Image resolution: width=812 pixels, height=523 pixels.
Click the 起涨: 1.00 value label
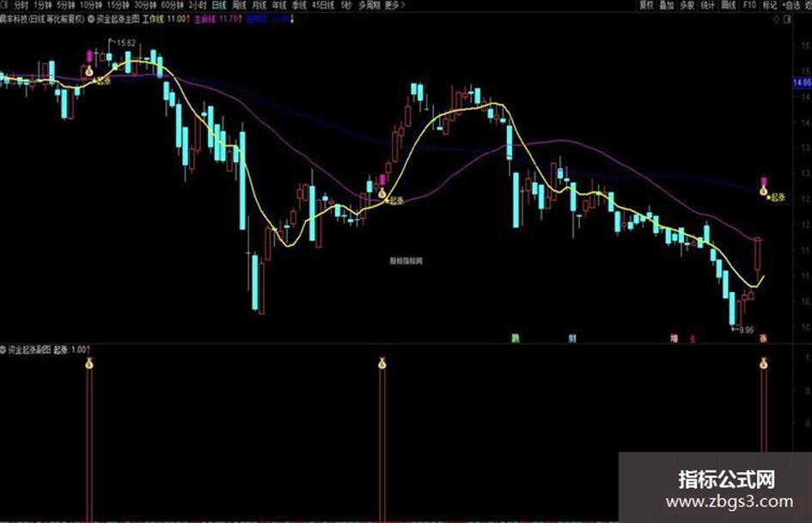[71, 350]
